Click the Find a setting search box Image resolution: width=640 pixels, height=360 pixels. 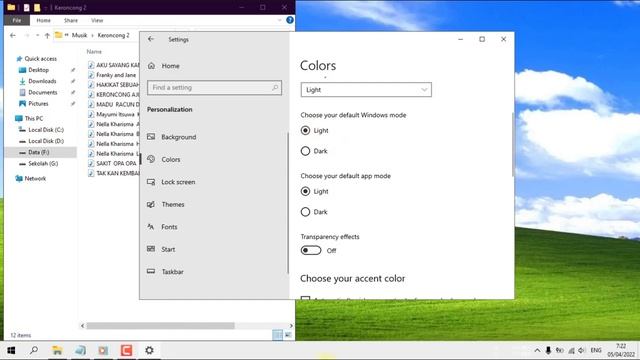tap(214, 87)
